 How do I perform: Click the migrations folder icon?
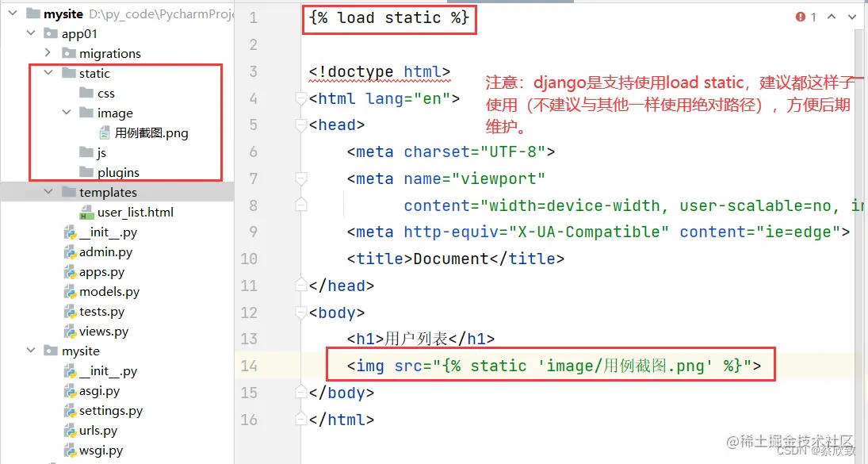point(69,53)
